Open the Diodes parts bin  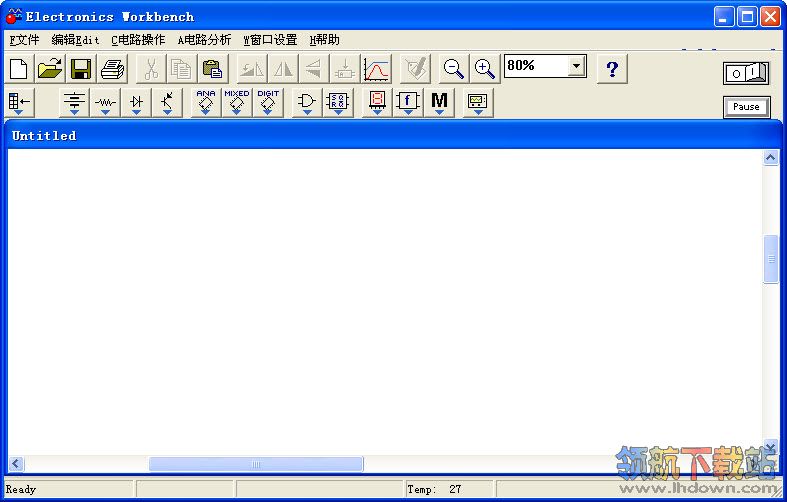coord(136,103)
